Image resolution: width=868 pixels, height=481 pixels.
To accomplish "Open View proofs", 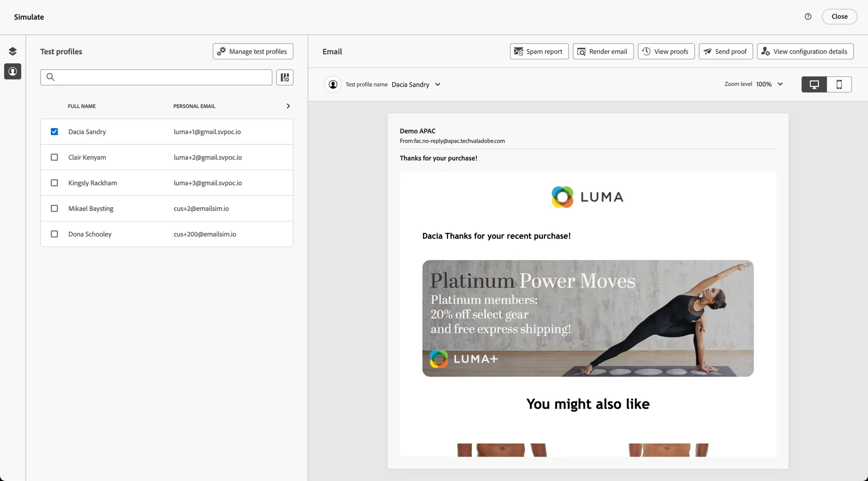I will coord(666,51).
